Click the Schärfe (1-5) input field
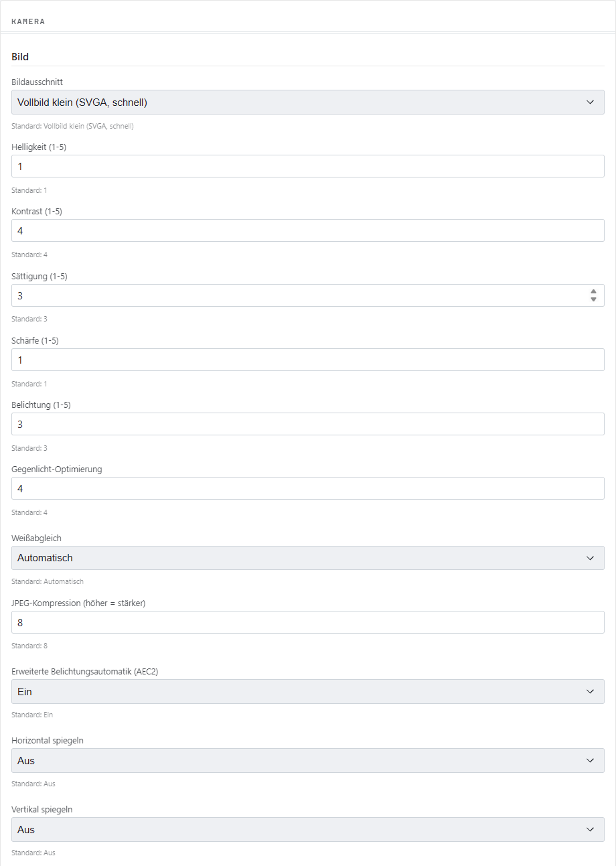The width and height of the screenshot is (616, 866). 308,360
